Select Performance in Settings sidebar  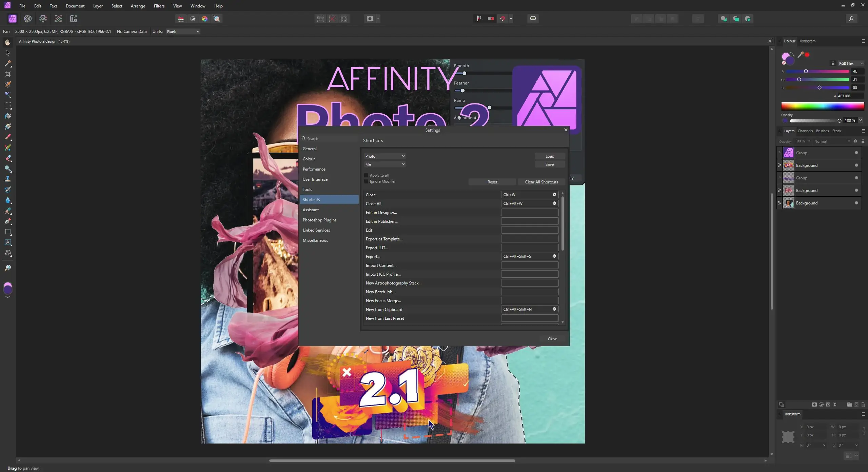pos(314,169)
